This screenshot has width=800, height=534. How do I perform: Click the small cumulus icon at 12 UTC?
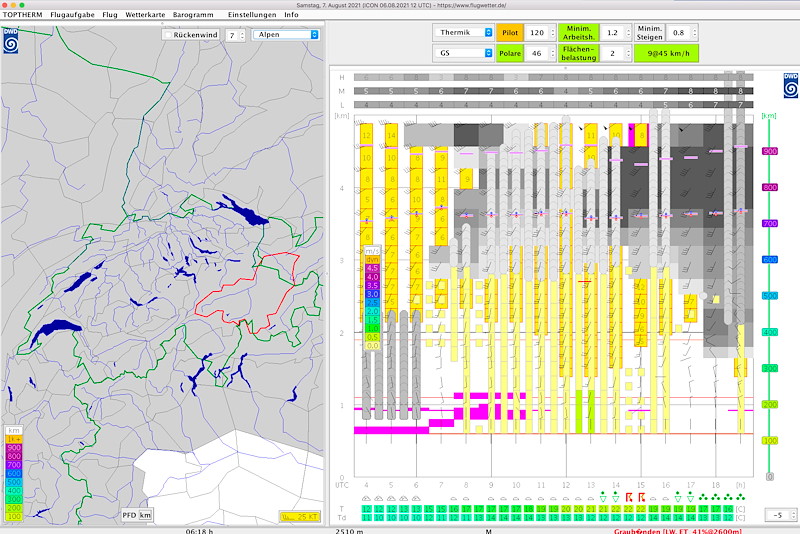(x=566, y=498)
